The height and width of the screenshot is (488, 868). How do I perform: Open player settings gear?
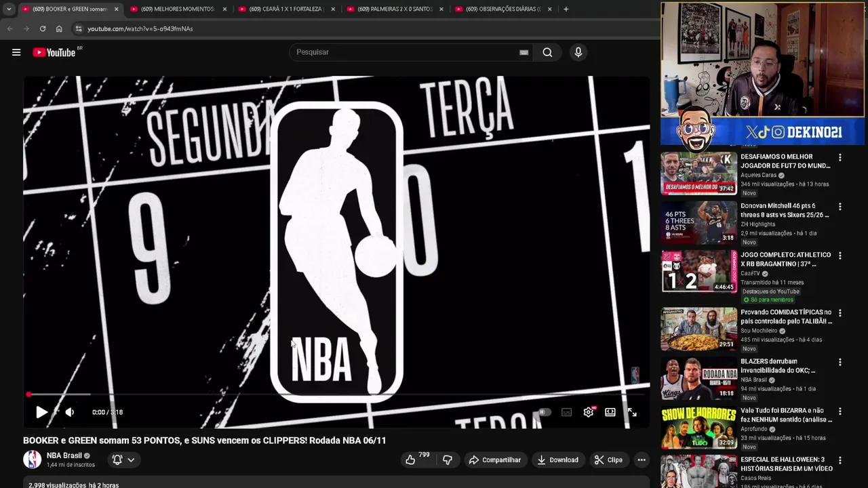click(588, 412)
